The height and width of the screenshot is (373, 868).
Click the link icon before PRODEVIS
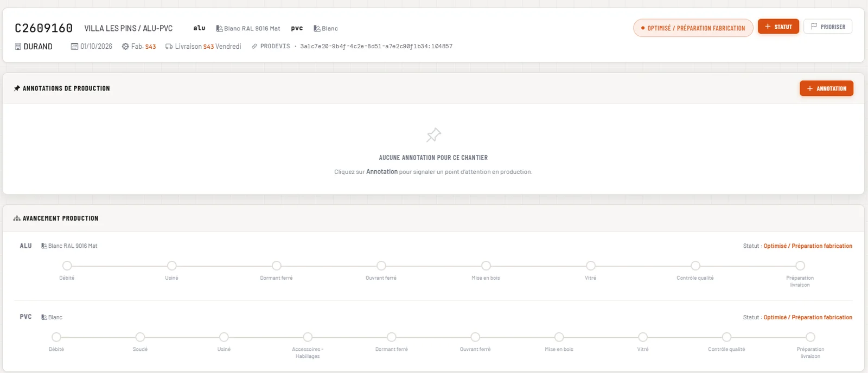[254, 47]
